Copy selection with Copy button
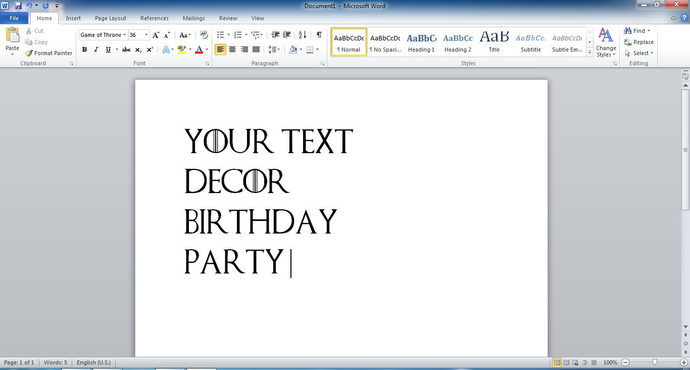The height and width of the screenshot is (370, 690). (36, 42)
